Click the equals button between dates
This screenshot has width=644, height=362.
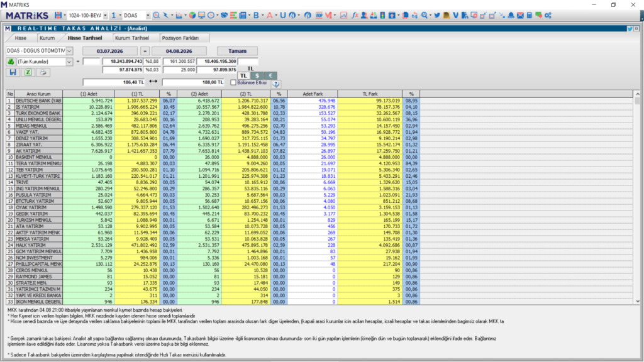pos(145,51)
